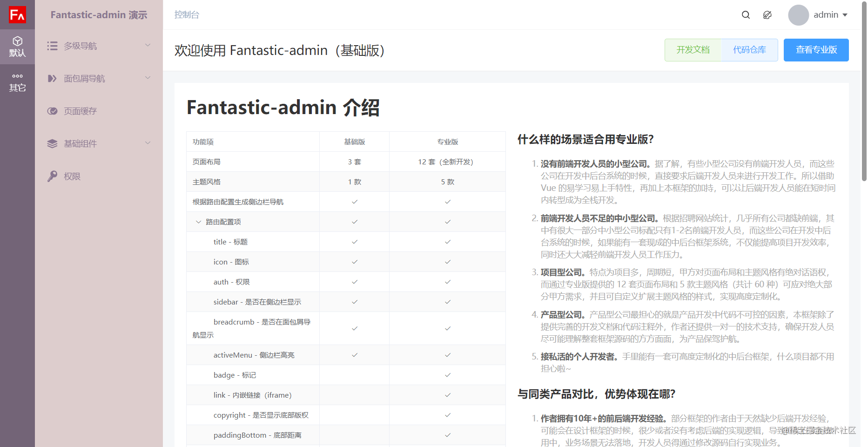Click the 开发文档 button
Image resolution: width=868 pixels, height=447 pixels.
tap(693, 50)
